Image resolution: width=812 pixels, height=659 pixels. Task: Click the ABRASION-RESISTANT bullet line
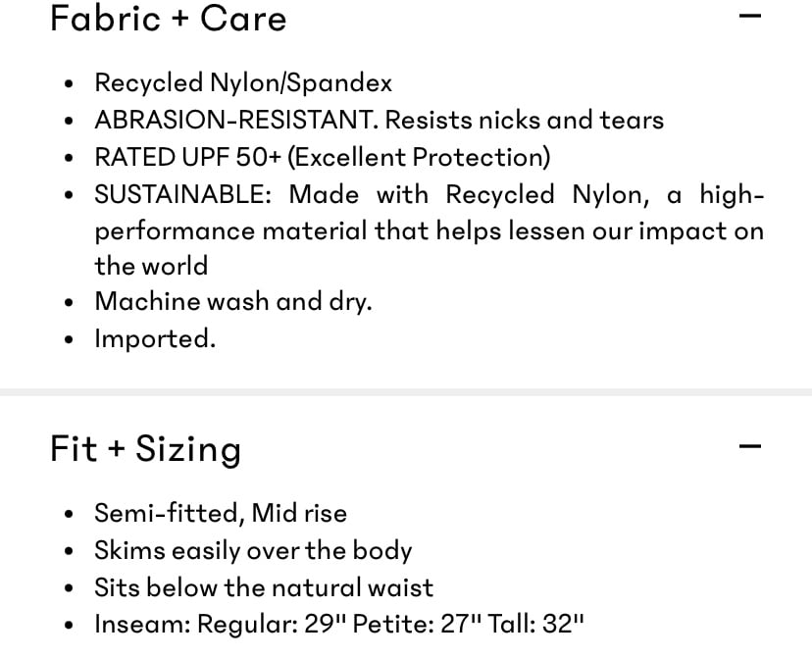point(380,120)
